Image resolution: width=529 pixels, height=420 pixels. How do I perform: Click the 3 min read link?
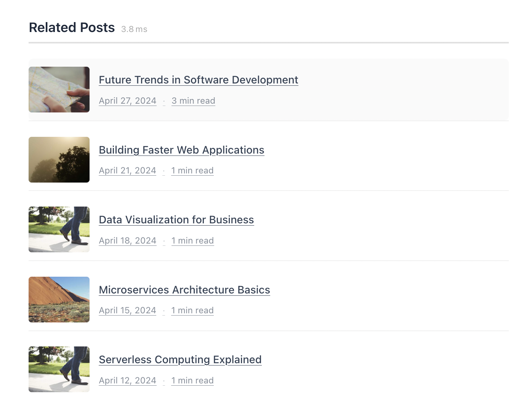[x=193, y=101]
